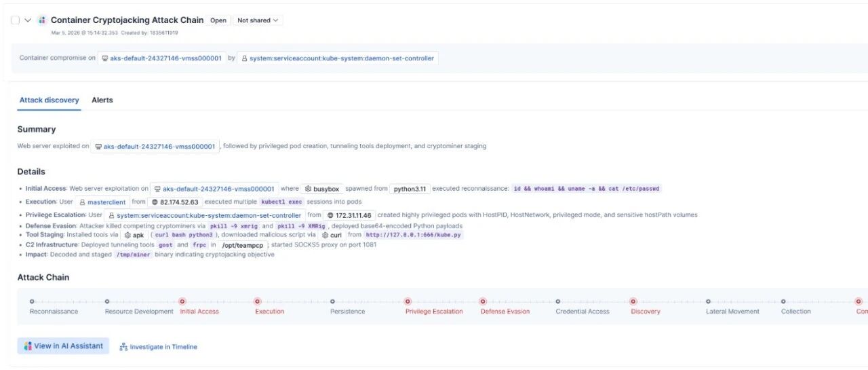Click the gear icon beside apk
This screenshot has width=868, height=370.
click(127, 235)
